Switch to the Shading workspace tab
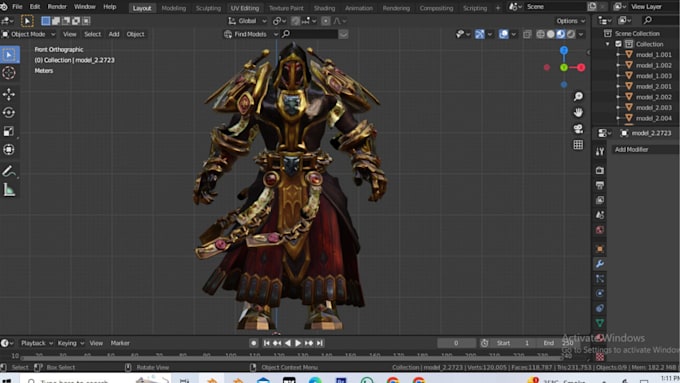This screenshot has width=680, height=383. click(324, 8)
